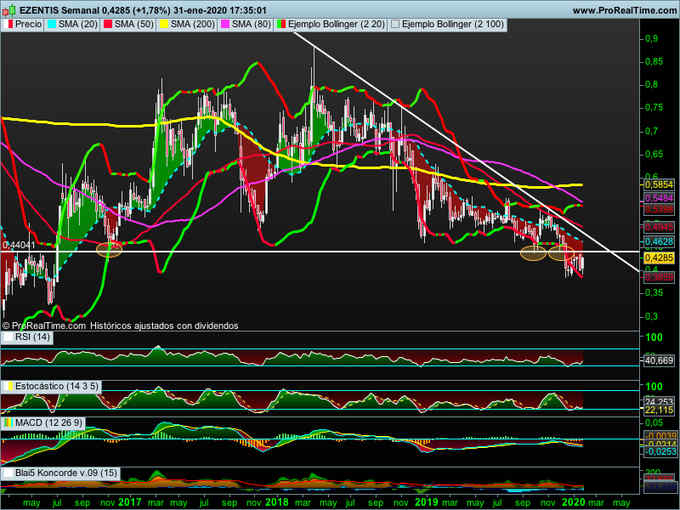Open the SMA (80) indicator settings label
This screenshot has height=510, width=680.
click(252, 24)
